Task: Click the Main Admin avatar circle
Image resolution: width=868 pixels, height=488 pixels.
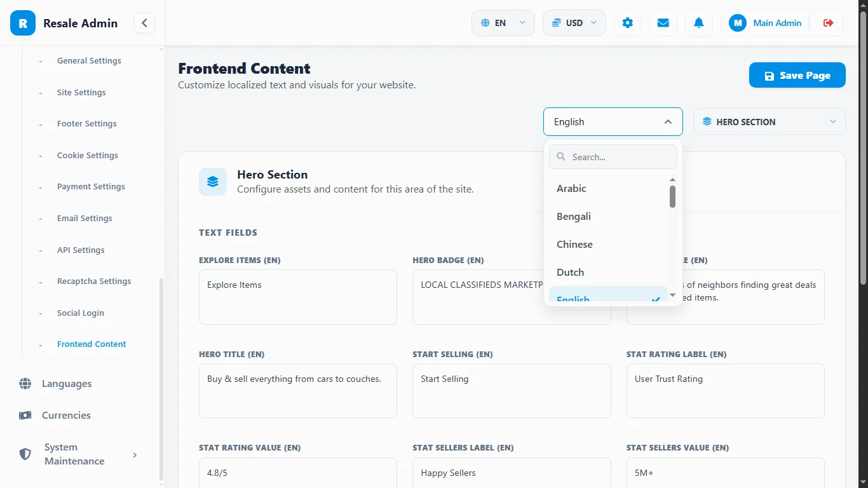Action: pos(738,23)
